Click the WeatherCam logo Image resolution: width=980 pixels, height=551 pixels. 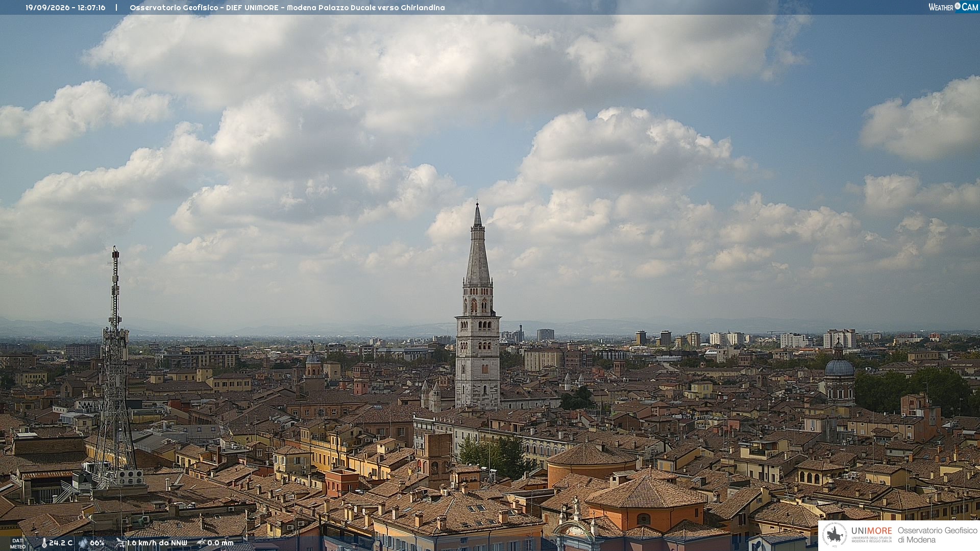(953, 7)
